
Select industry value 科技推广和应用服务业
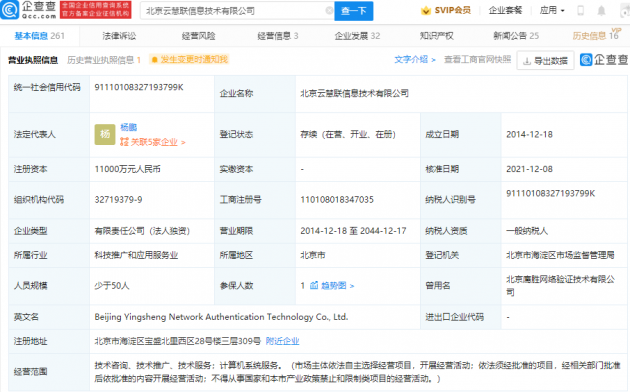point(136,255)
